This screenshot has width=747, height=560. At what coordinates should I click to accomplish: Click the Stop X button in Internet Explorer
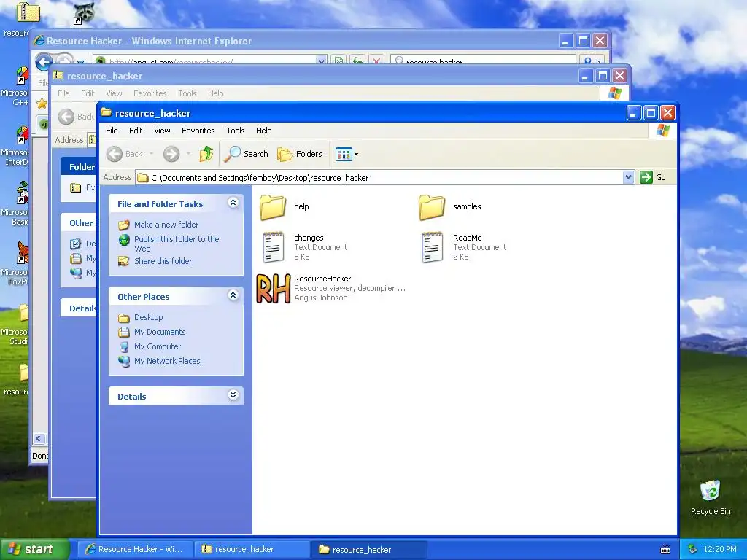(x=376, y=61)
